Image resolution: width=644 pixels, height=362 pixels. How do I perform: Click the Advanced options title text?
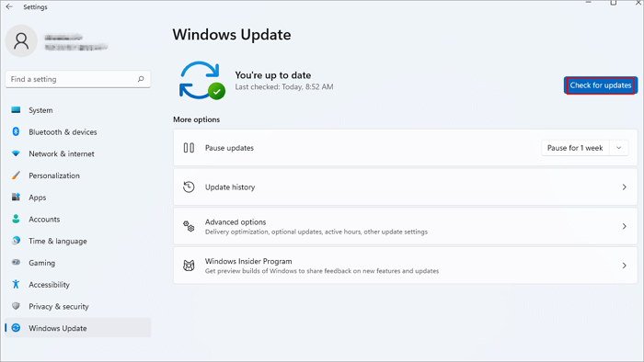pos(236,221)
